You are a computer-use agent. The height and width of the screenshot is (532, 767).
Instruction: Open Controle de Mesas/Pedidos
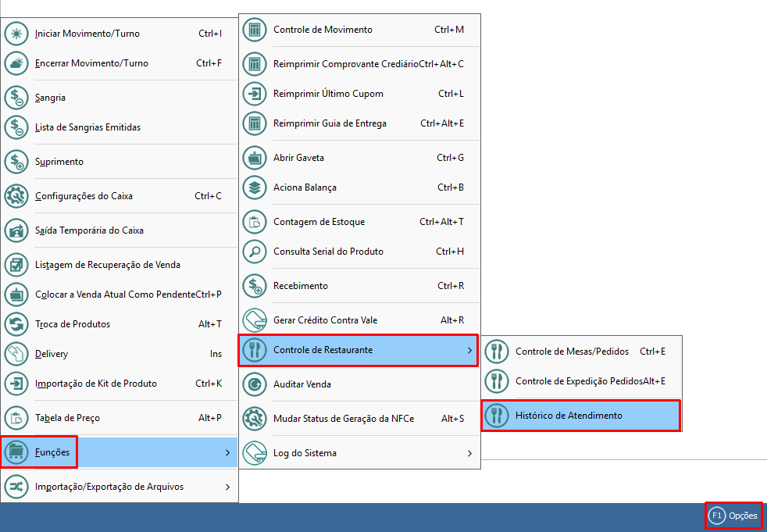[572, 352]
